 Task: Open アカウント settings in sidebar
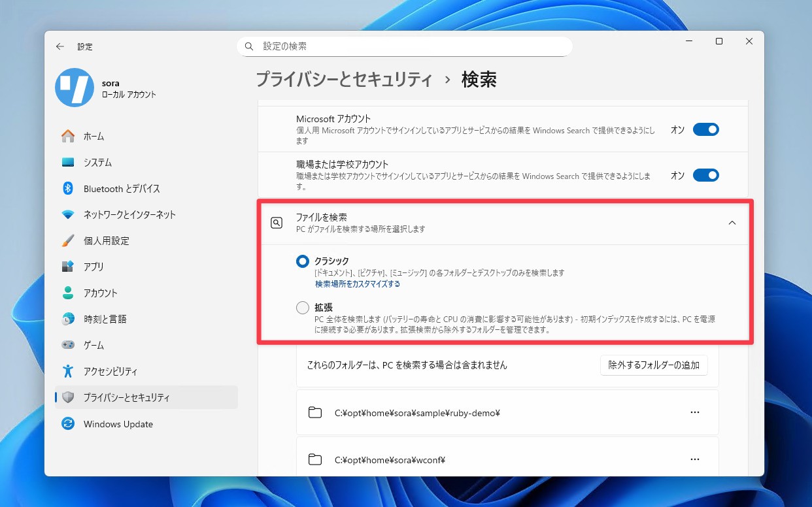(x=100, y=293)
